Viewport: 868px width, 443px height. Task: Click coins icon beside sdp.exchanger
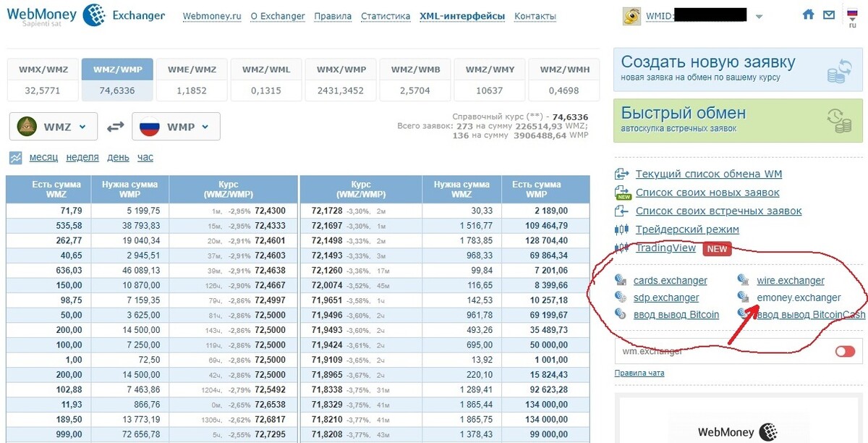pyautogui.click(x=621, y=297)
